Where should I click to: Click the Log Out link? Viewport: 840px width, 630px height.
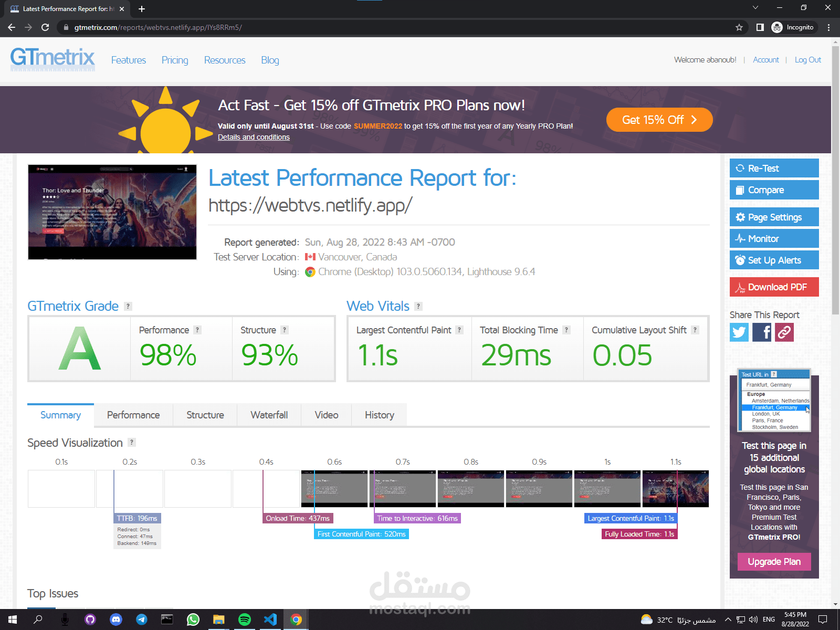(808, 60)
